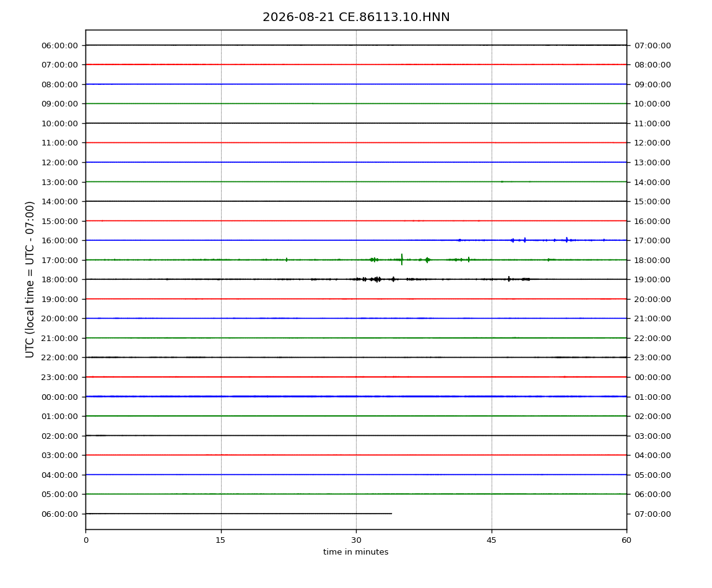
Task: Click the right axis label 00:00:00
Action: coord(652,378)
